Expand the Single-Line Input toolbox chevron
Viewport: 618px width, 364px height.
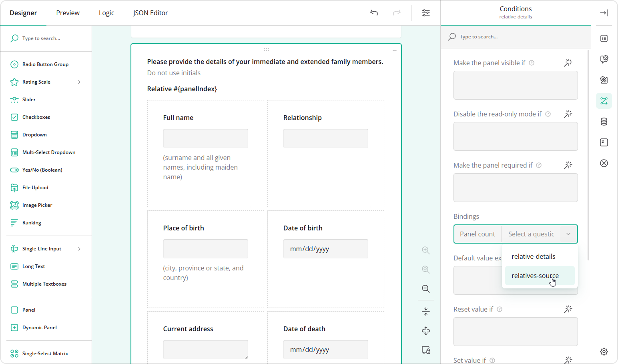[79, 248]
